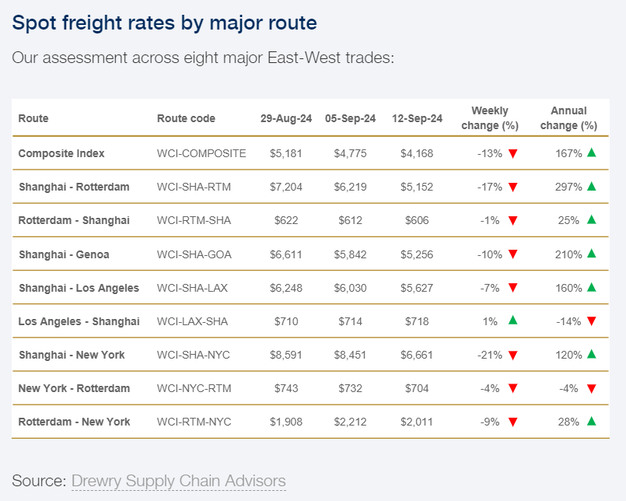Click the Route column header

33,118
